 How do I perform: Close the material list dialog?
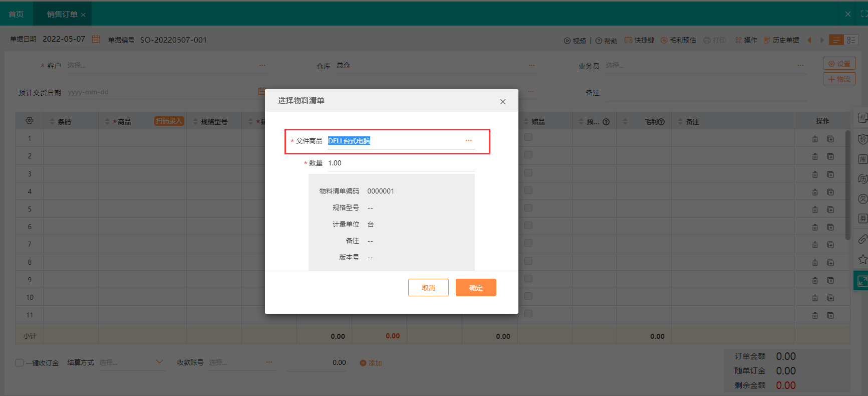tap(502, 102)
